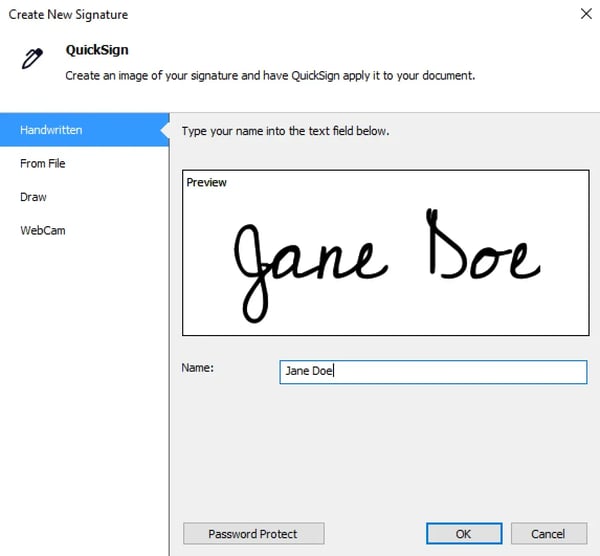Click the Create New Signature title bar
Viewport: 600px width, 556px height.
(x=69, y=14)
